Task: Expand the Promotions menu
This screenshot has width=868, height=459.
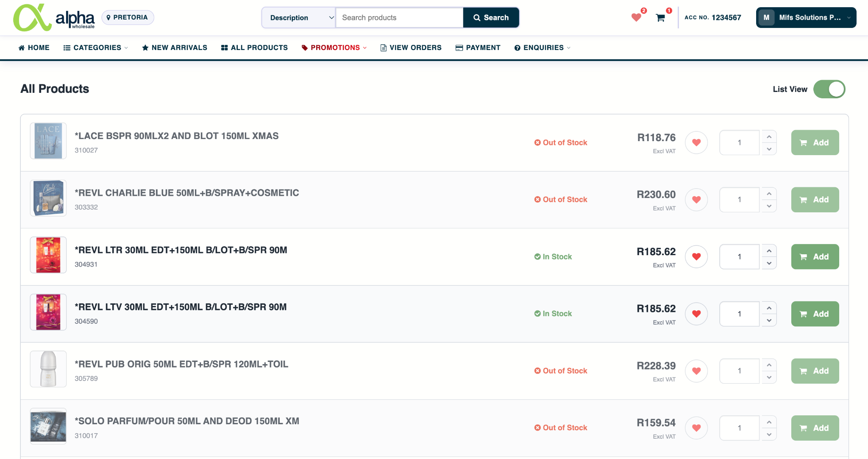Action: pos(334,47)
